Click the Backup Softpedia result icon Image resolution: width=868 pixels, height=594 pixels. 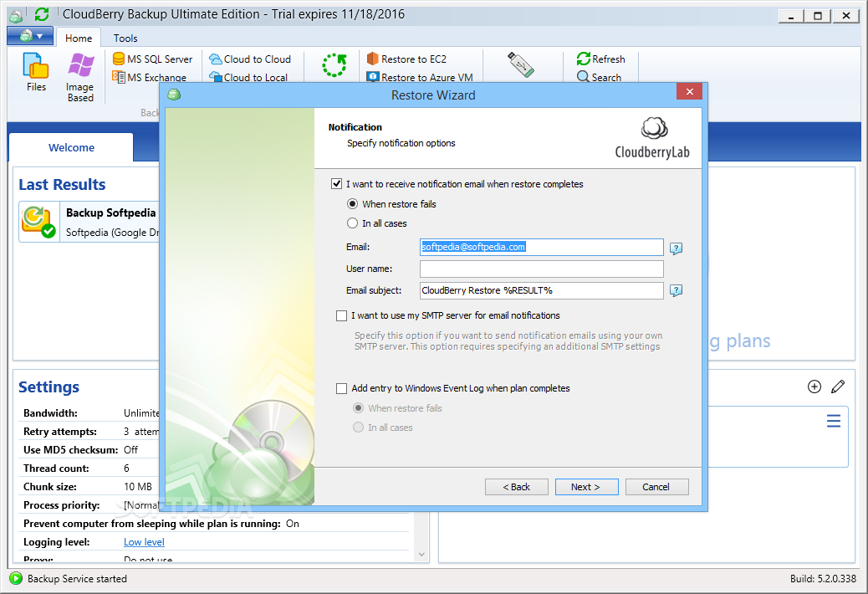(38, 222)
